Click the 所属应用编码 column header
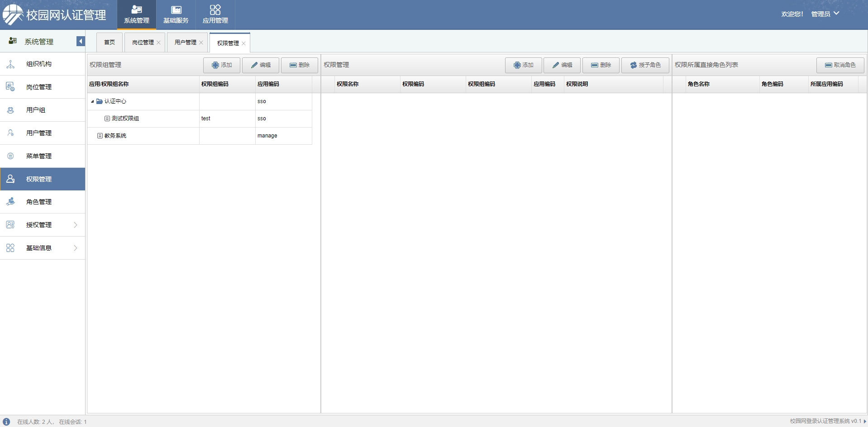The width and height of the screenshot is (868, 427). coord(833,84)
